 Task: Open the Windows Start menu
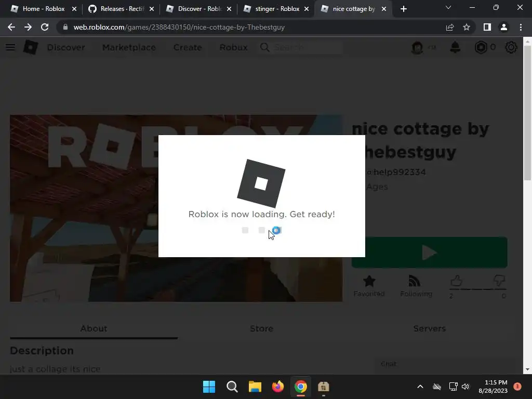click(209, 387)
